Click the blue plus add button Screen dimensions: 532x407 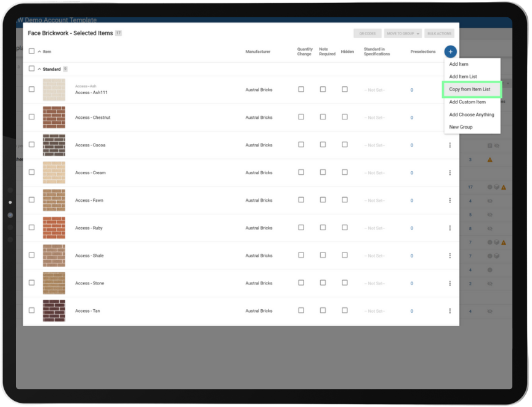click(450, 52)
